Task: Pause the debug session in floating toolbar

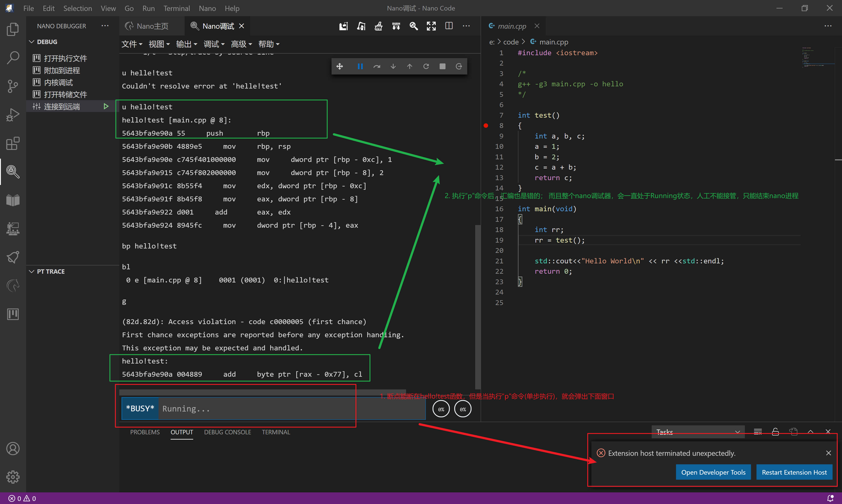Action: 360,67
